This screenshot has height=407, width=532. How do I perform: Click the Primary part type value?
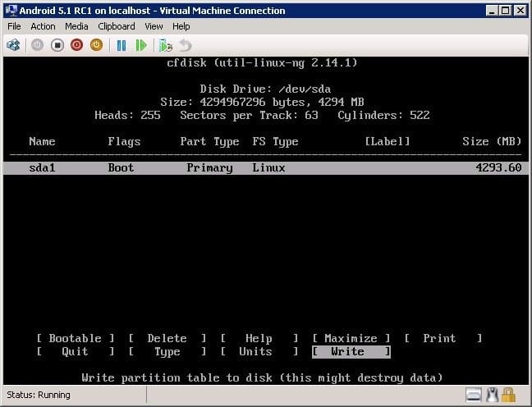[x=209, y=168]
